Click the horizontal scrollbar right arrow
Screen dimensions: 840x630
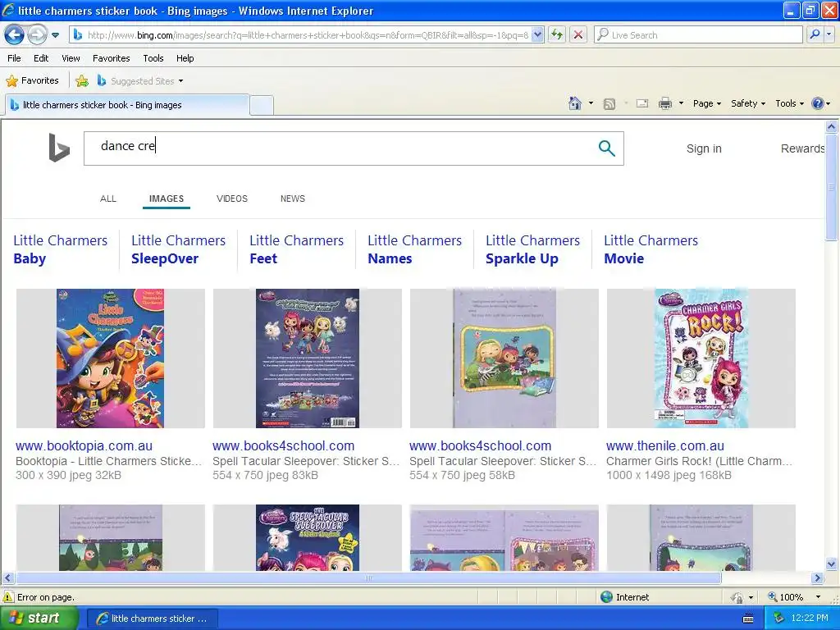[817, 578]
